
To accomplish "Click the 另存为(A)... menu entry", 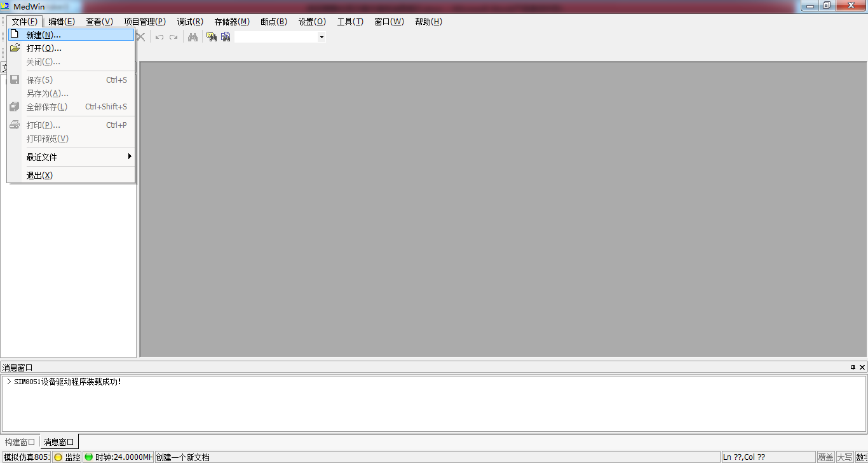I will coord(71,93).
